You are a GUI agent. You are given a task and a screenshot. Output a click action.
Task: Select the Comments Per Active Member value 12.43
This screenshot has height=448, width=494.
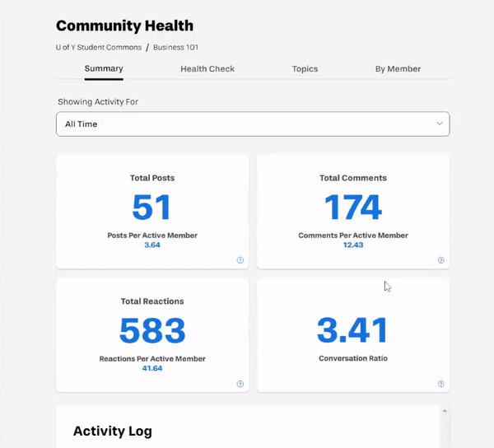pos(353,245)
